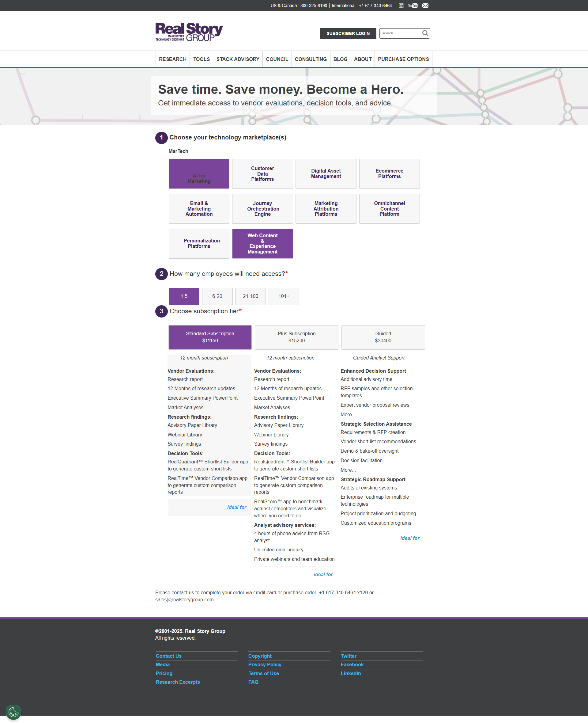
Task: Select the Marketing Attribution Platforms tile
Action: (326, 208)
